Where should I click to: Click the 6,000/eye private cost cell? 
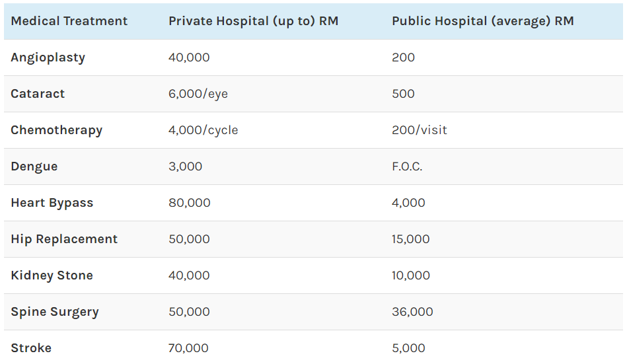point(198,94)
